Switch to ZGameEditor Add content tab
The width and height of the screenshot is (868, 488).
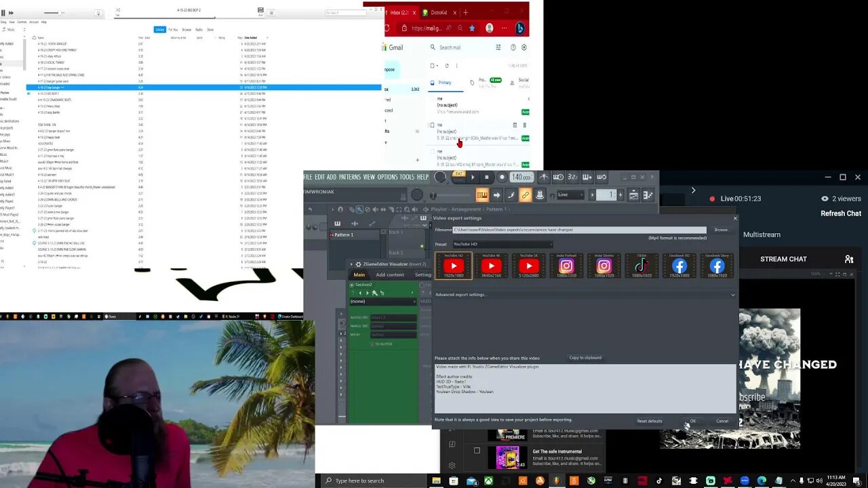[x=390, y=274]
